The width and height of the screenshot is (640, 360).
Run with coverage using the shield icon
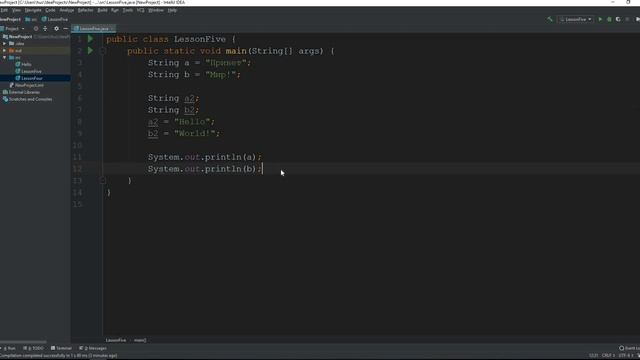pyautogui.click(x=618, y=19)
